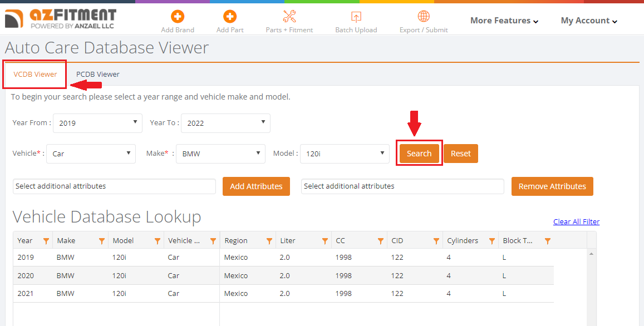Open the Batch Upload icon
Screen dimensions: 644x326
click(356, 17)
